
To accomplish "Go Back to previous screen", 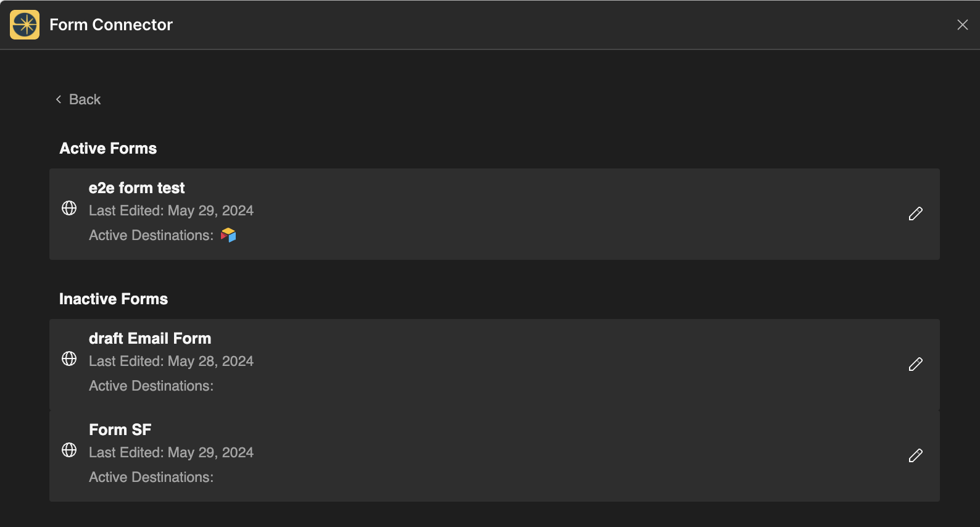I will pyautogui.click(x=85, y=99).
